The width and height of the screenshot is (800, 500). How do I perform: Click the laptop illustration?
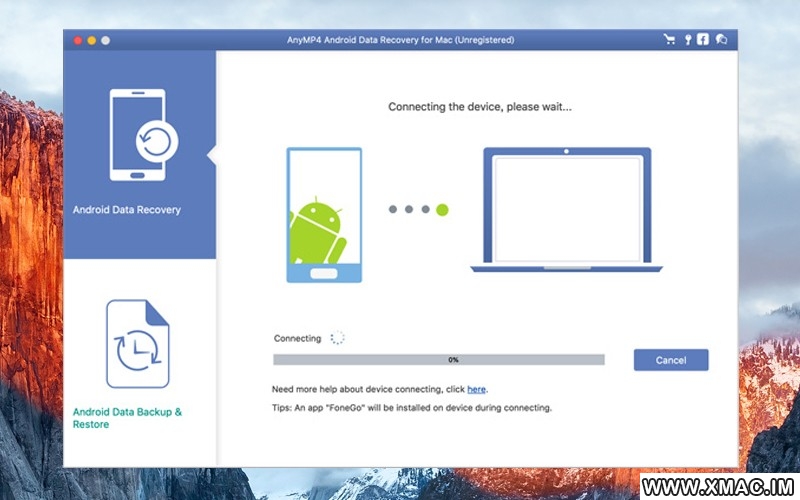coord(566,210)
